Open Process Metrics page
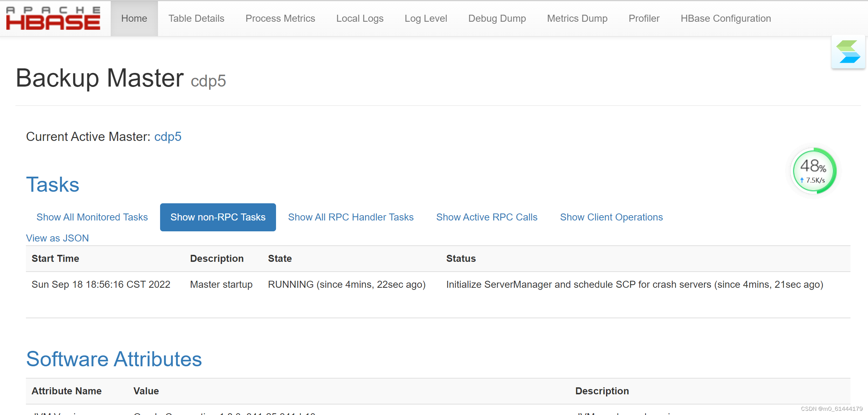 point(280,18)
